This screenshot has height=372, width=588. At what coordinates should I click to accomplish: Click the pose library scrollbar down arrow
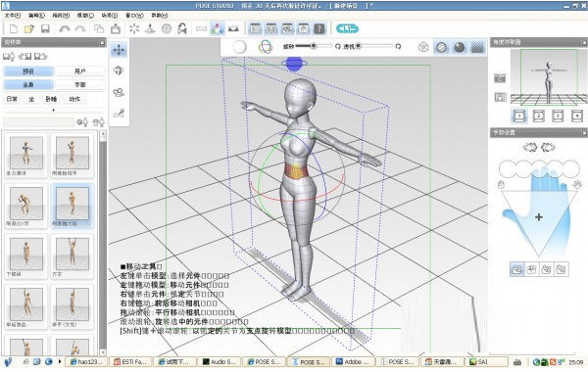(103, 352)
